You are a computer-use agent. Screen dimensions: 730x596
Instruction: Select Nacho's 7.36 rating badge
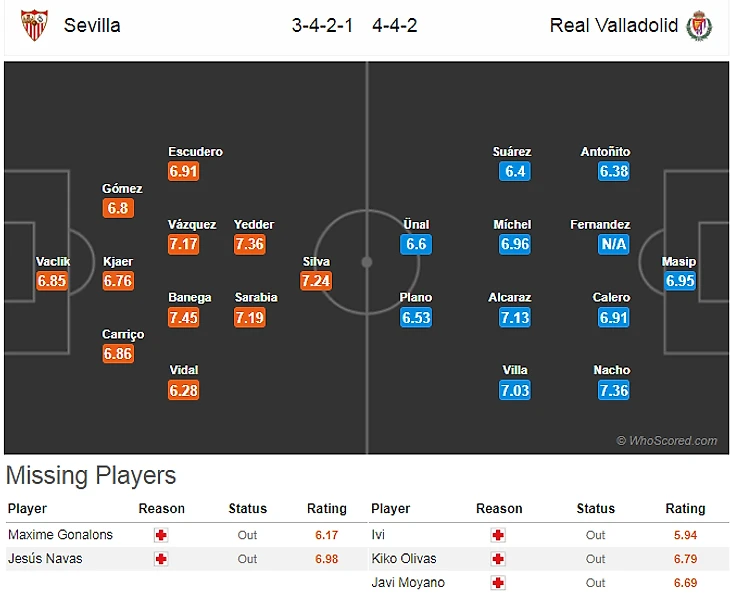(613, 390)
